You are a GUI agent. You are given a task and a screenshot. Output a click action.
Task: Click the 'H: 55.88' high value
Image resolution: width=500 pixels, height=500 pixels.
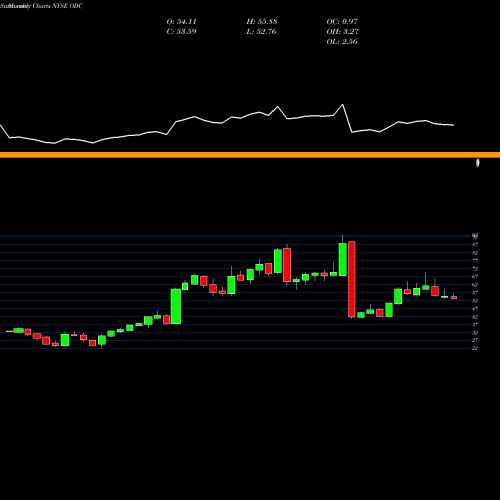pos(262,22)
